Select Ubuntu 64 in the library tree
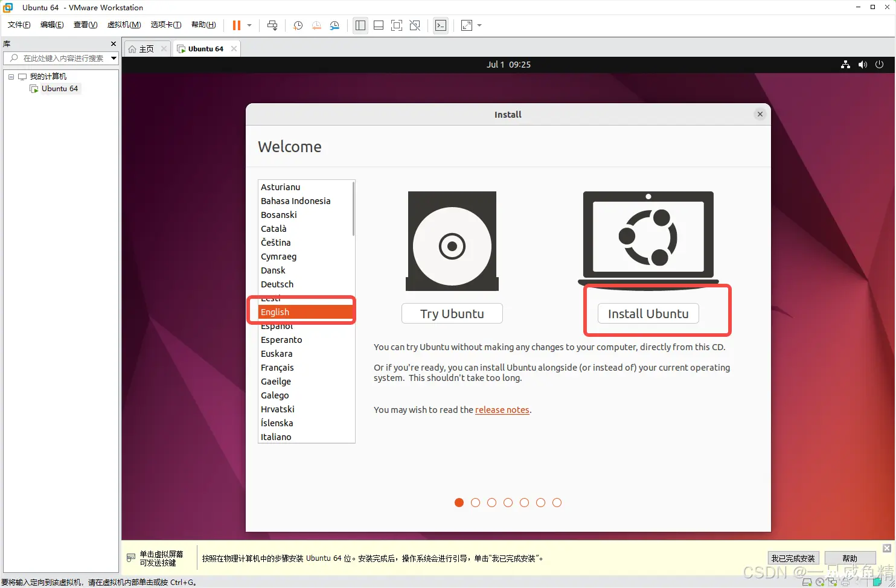The height and width of the screenshot is (588, 896). coord(60,89)
